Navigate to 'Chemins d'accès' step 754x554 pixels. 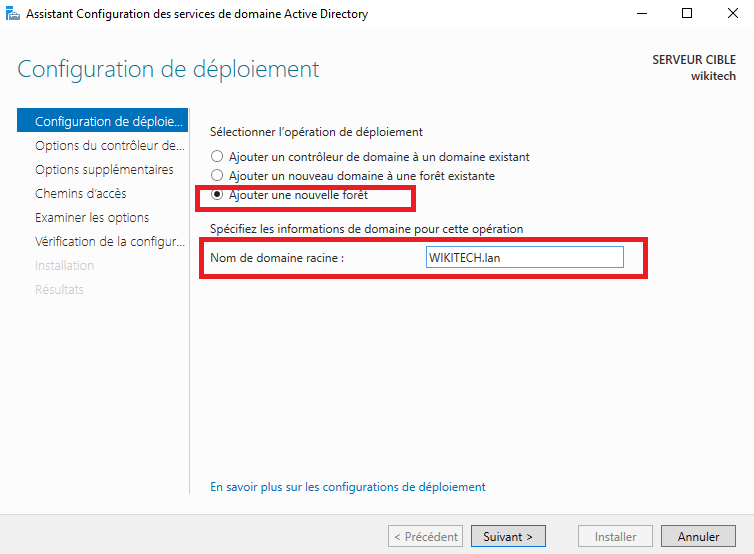pos(81,194)
